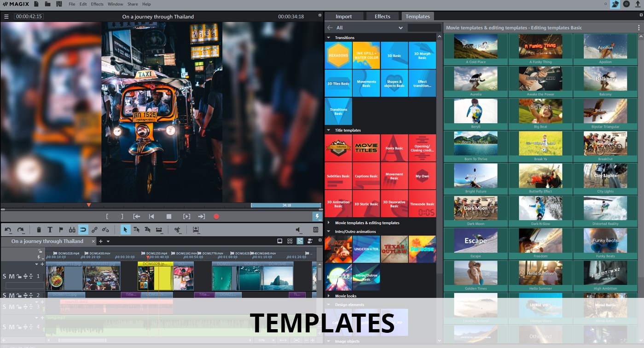Switch to scene overview grid view
Screen dimensions: 644x348
pyautogui.click(x=290, y=241)
